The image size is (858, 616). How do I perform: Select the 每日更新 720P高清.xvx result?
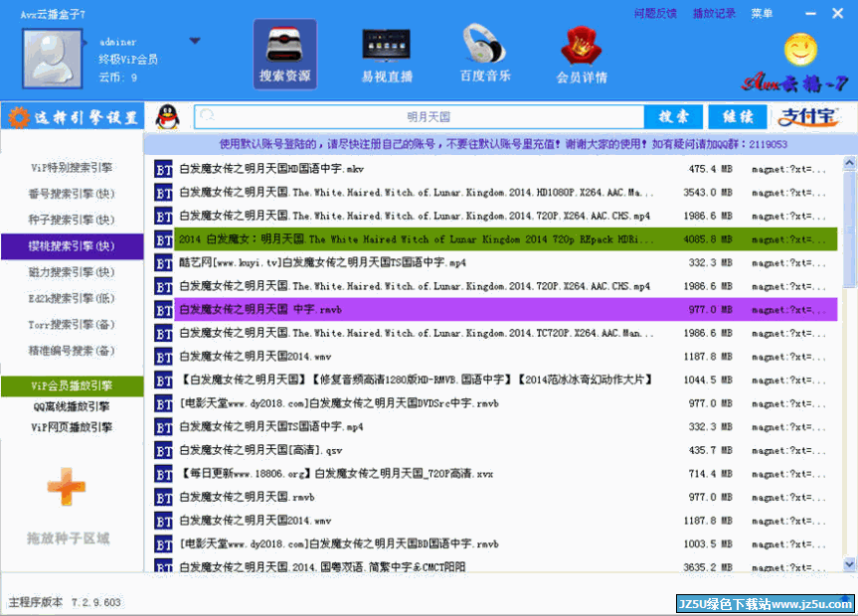coord(336,474)
